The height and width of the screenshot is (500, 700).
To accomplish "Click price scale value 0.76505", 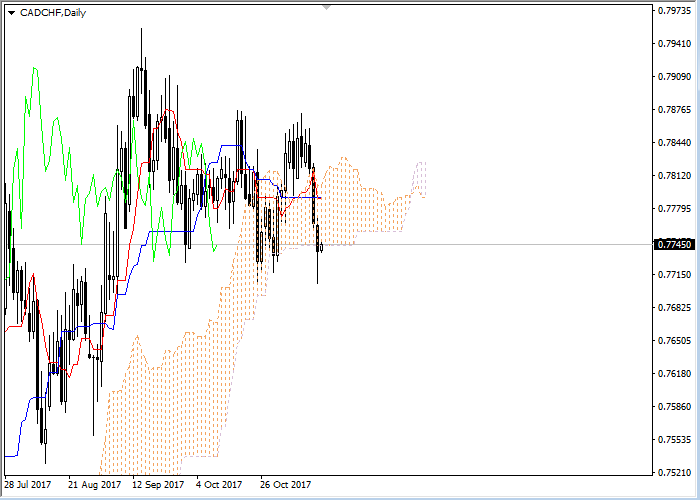I will click(x=674, y=341).
